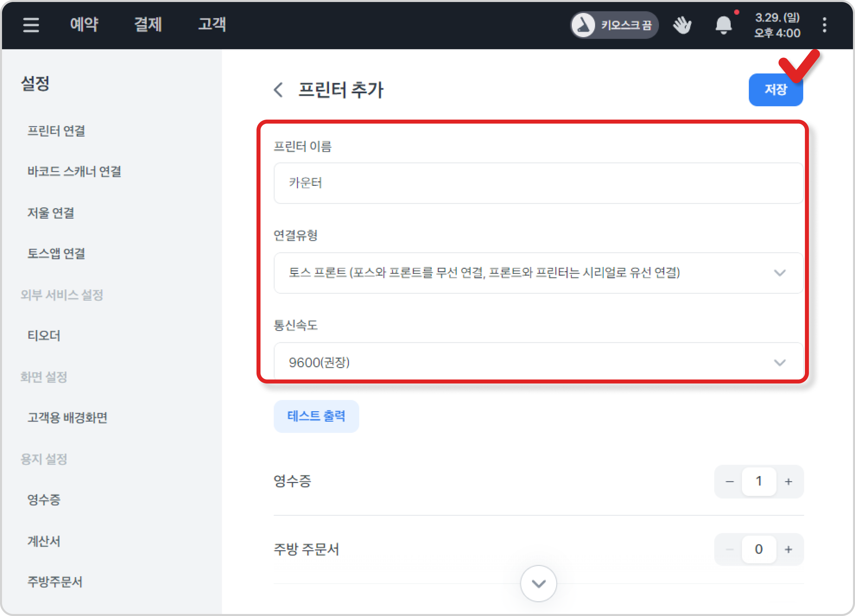The image size is (855, 616).
Task: Open the hamburger menu icon
Action: coord(31,25)
